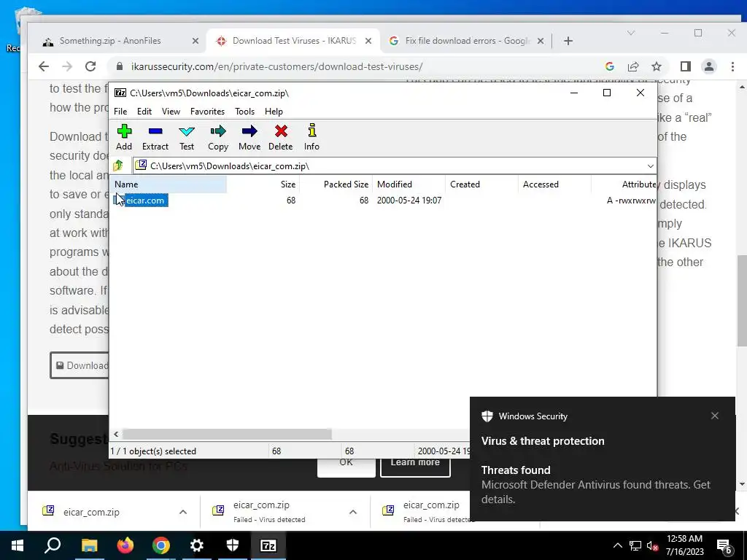This screenshot has height=560, width=747.
Task: Open the notification center icon
Action: tap(724, 546)
